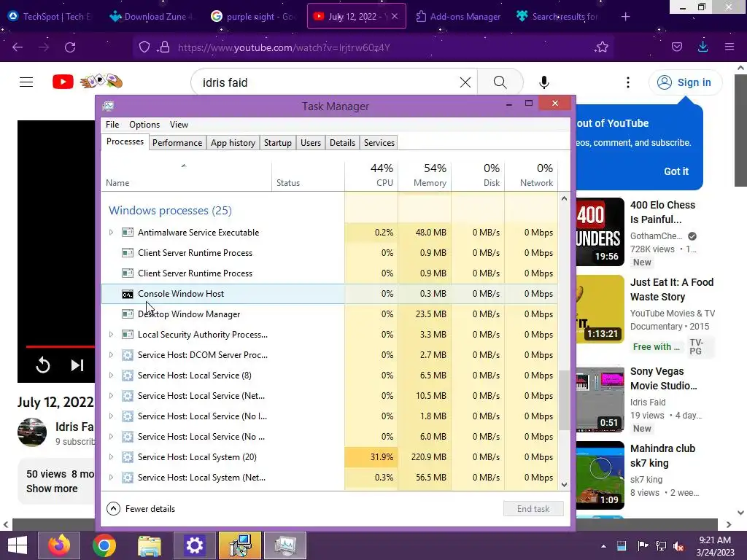Open the YouTube guide hamburger menu
The width and height of the screenshot is (747, 560).
[x=26, y=82]
